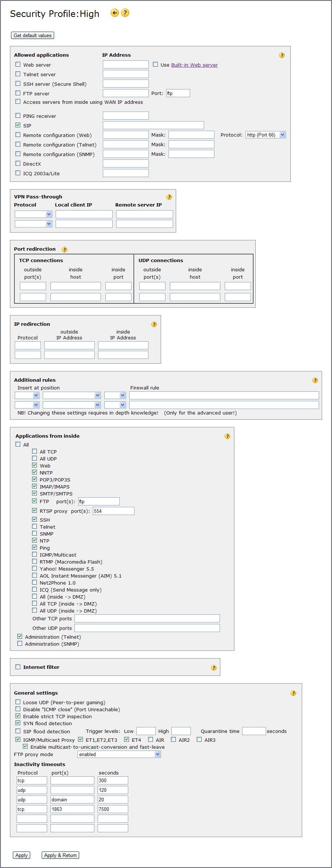
Task: Open help for Port redirection section
Action: point(64,250)
